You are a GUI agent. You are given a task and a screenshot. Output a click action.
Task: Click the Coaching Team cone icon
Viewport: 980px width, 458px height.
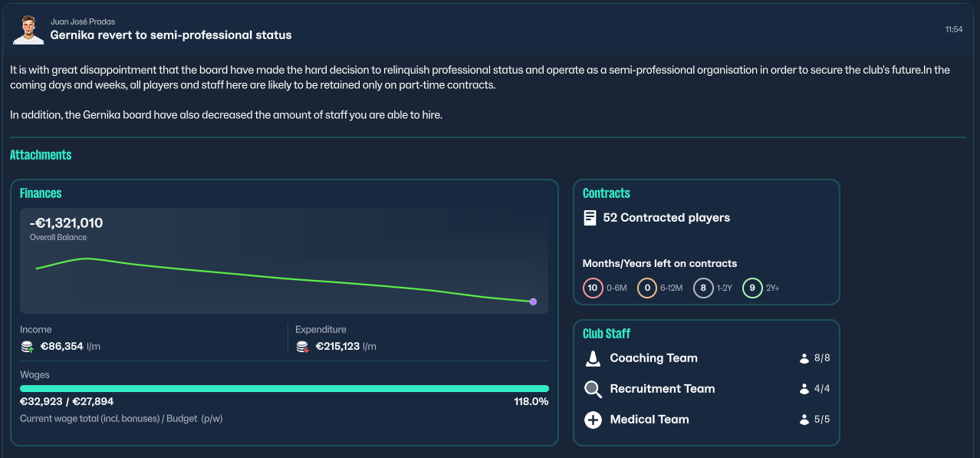click(593, 358)
